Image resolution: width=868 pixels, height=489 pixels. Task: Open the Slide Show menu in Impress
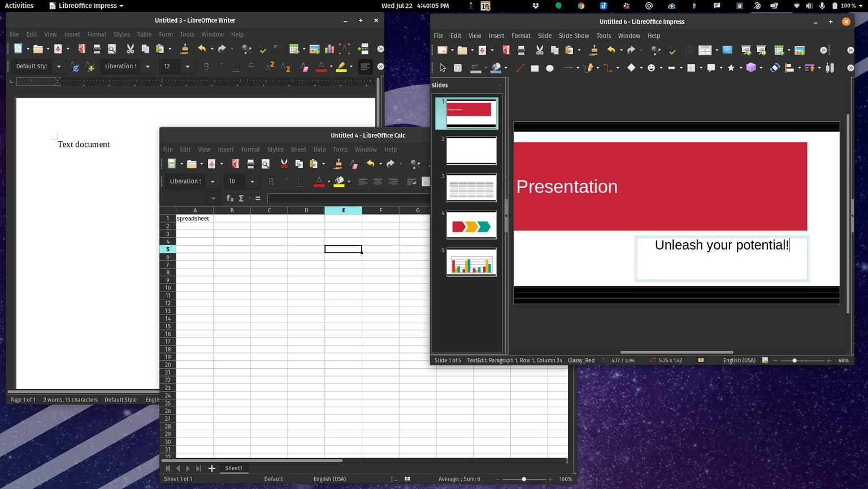tap(574, 36)
